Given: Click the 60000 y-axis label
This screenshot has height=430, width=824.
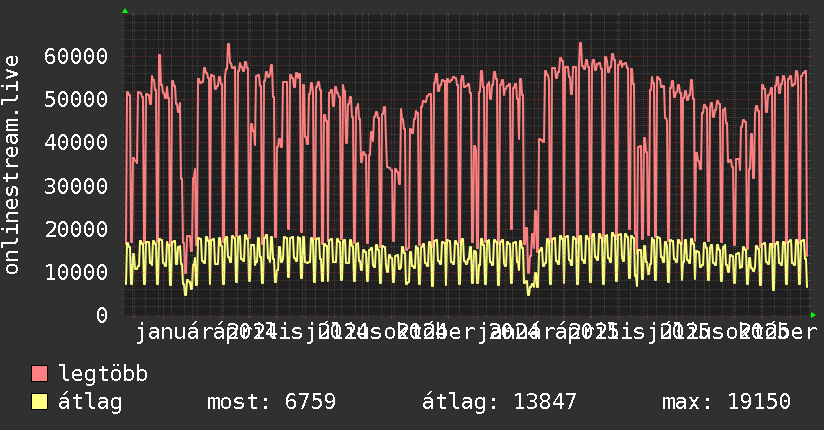Looking at the screenshot, I should [x=76, y=56].
